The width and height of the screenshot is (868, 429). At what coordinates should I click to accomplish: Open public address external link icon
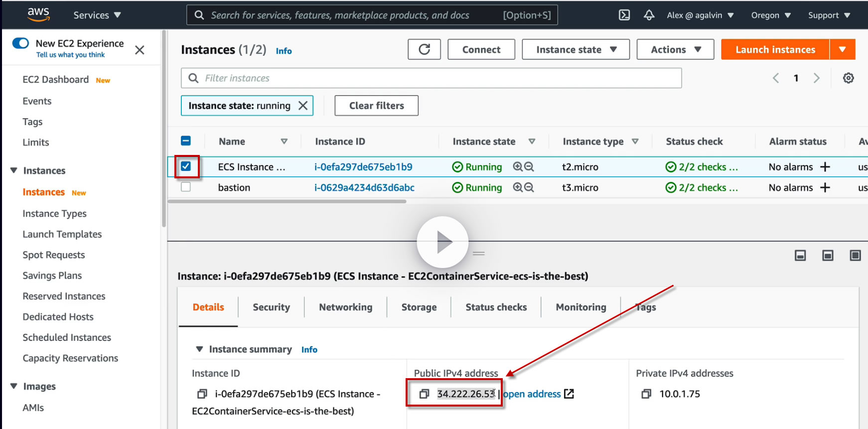[569, 394]
